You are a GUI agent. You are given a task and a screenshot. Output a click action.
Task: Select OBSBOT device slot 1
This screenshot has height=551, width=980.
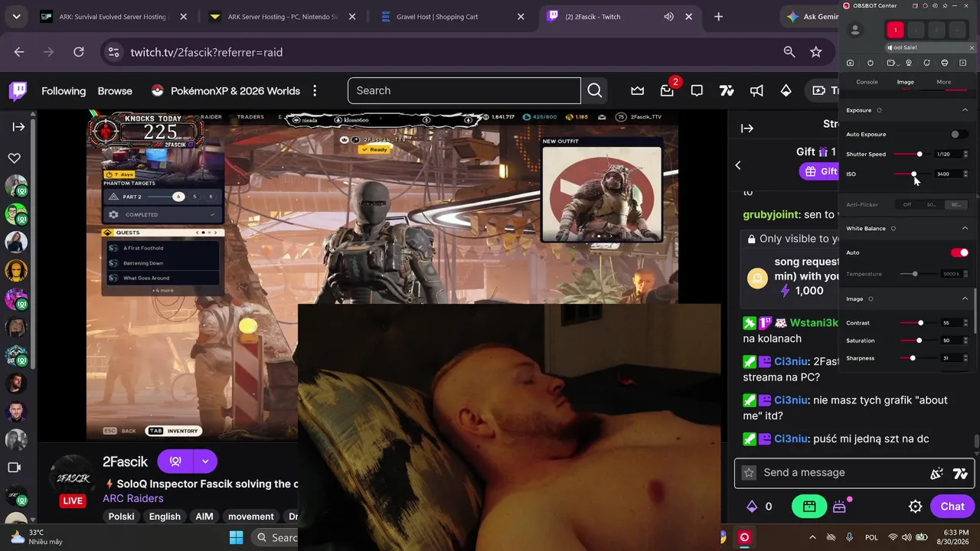(895, 30)
